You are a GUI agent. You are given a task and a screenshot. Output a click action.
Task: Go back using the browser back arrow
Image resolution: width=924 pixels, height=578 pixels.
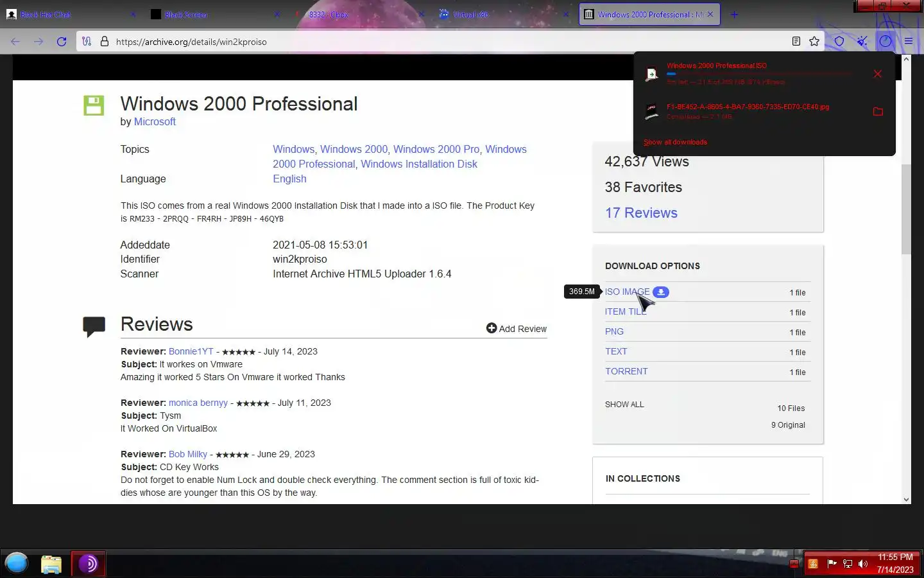tap(15, 42)
